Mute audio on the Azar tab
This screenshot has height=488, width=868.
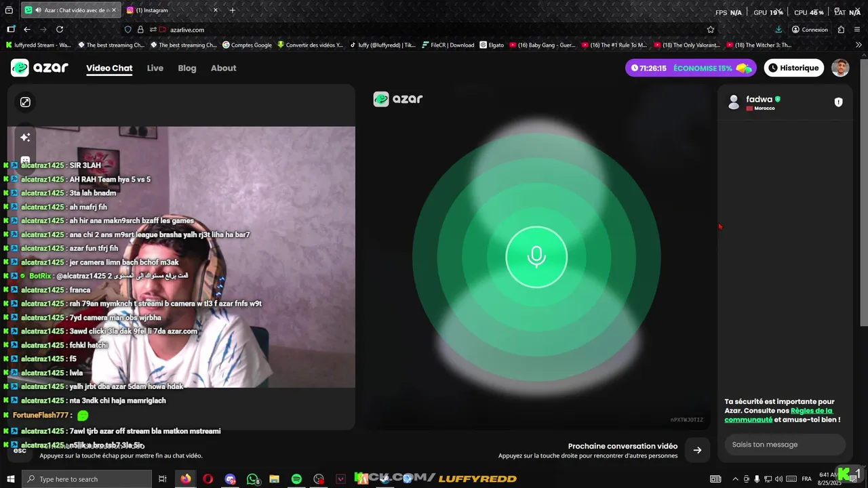[x=38, y=10]
